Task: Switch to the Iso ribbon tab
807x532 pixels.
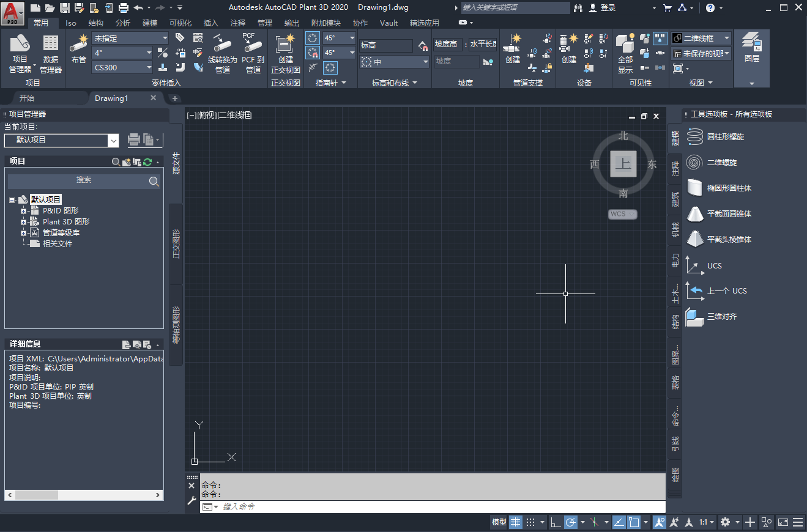Action: [x=70, y=23]
